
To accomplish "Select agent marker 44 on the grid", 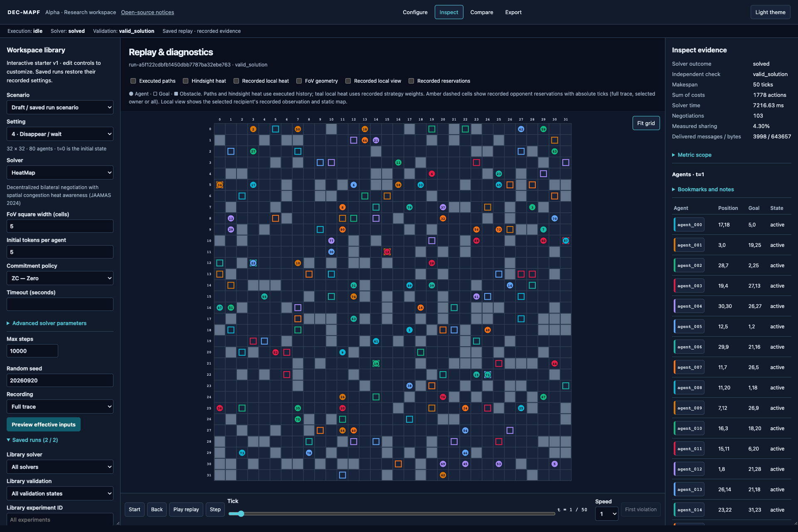I will 554,363.
